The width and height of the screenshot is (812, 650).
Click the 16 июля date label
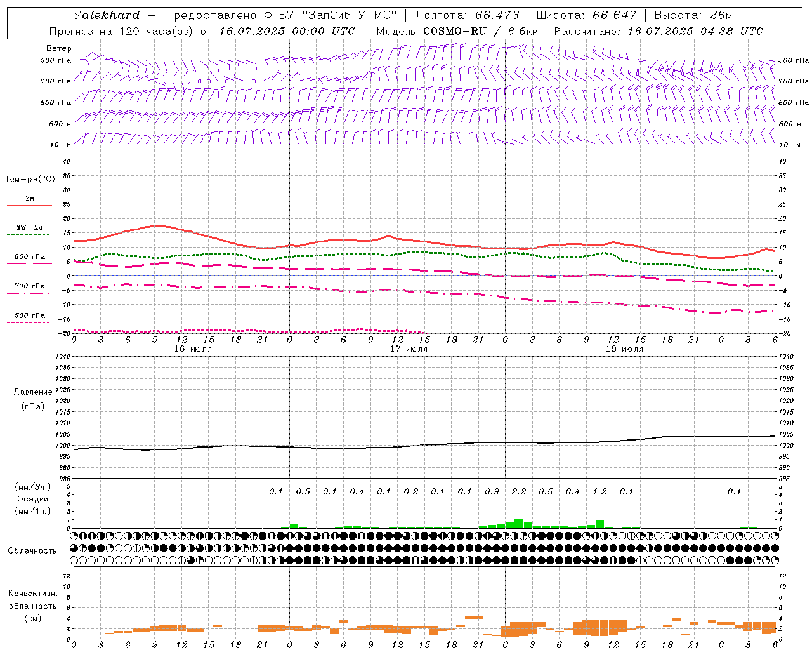[x=193, y=349]
